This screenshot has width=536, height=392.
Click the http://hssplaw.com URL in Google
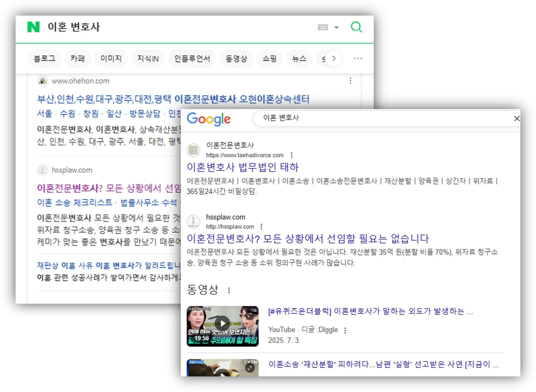(230, 227)
